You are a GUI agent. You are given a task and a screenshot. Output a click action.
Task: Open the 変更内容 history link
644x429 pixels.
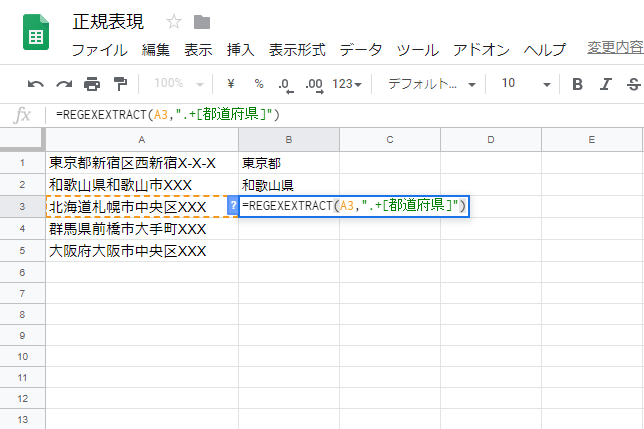615,48
